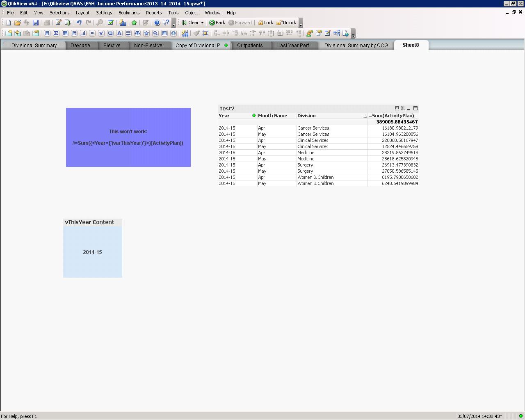Switch to the Last Year Perf tab

click(x=293, y=46)
